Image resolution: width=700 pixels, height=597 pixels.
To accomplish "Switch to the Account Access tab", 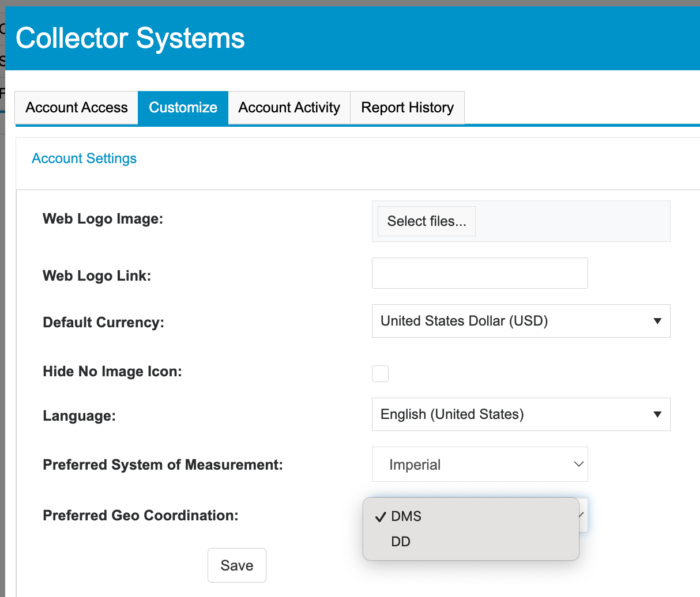I will coord(77,108).
